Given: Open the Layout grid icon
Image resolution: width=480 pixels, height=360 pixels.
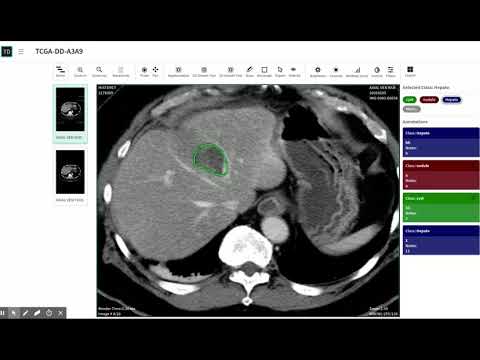Looking at the screenshot, I should tap(410, 72).
